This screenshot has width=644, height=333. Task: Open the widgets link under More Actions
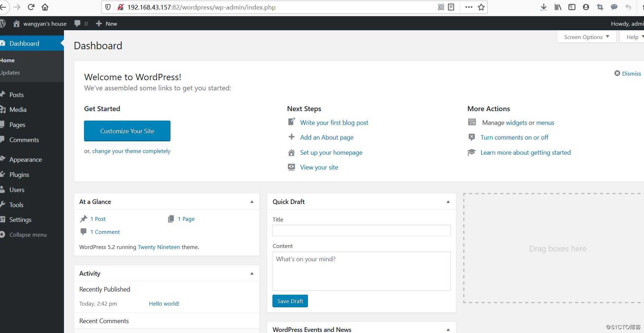tap(516, 122)
